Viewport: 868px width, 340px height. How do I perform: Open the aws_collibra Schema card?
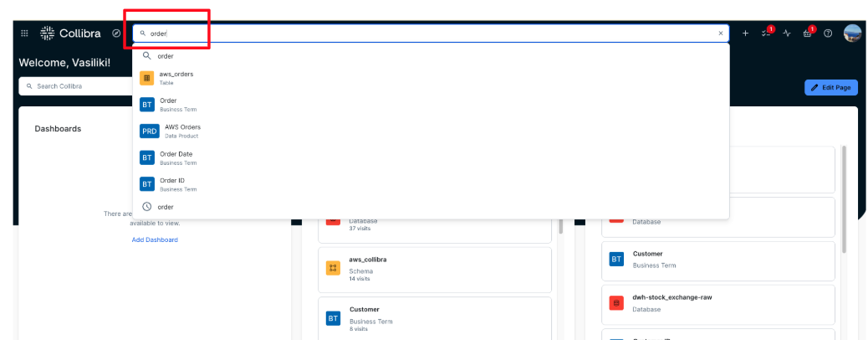435,270
